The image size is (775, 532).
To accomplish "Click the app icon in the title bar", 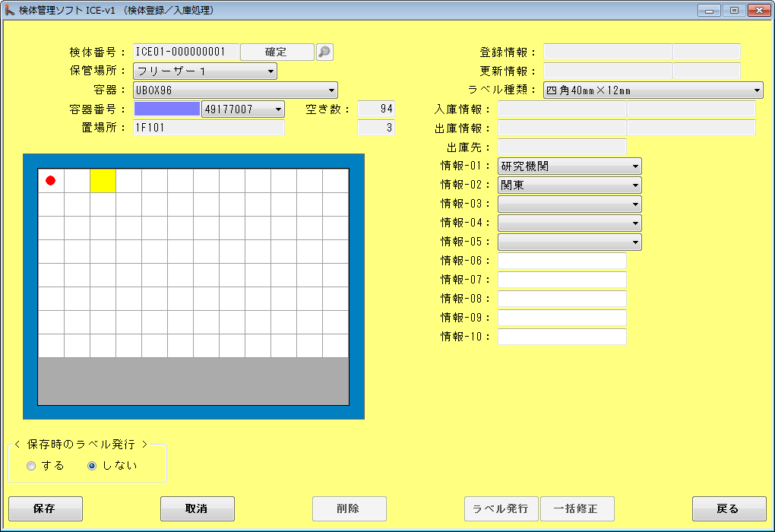I will [9, 10].
